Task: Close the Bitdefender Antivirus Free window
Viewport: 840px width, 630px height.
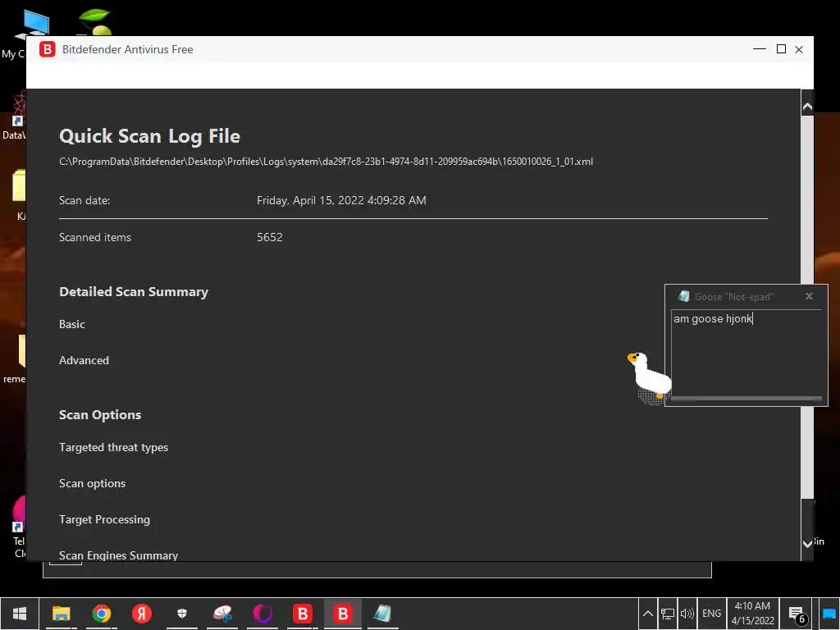Action: (799, 49)
